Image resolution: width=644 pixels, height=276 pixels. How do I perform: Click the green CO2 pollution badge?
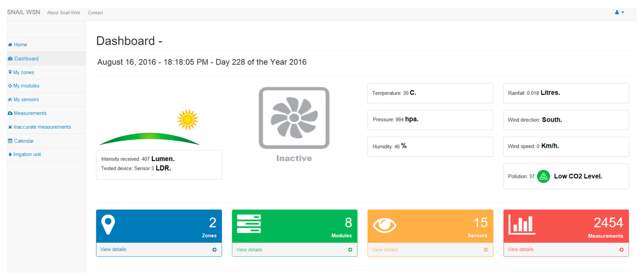point(543,176)
